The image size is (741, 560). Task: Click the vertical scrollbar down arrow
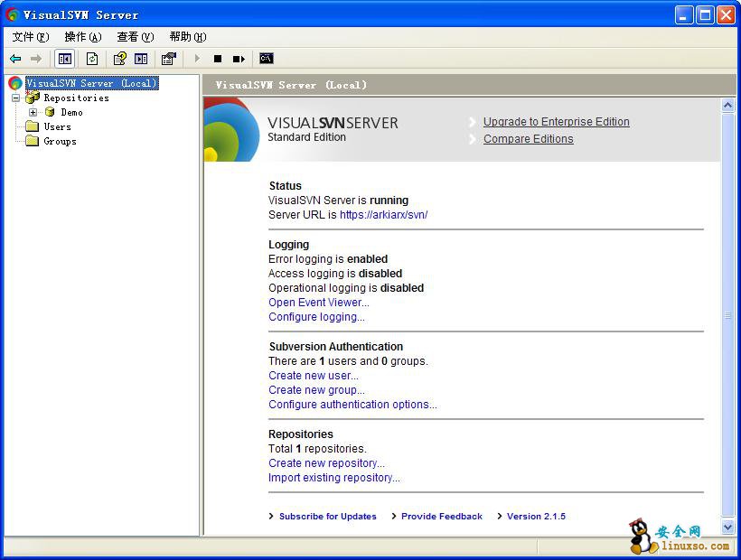pos(728,527)
